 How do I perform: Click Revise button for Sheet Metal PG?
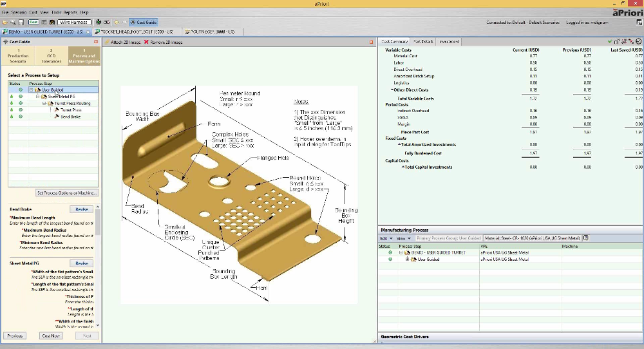(x=81, y=263)
